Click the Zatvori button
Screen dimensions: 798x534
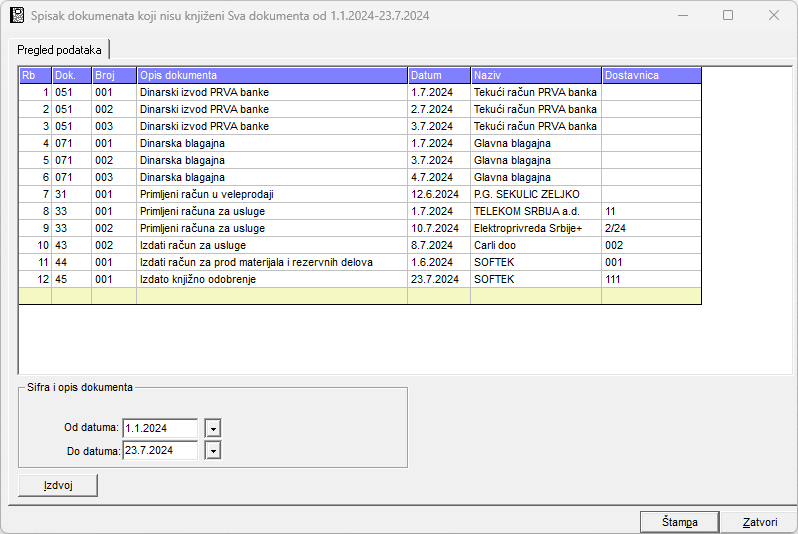pos(759,522)
